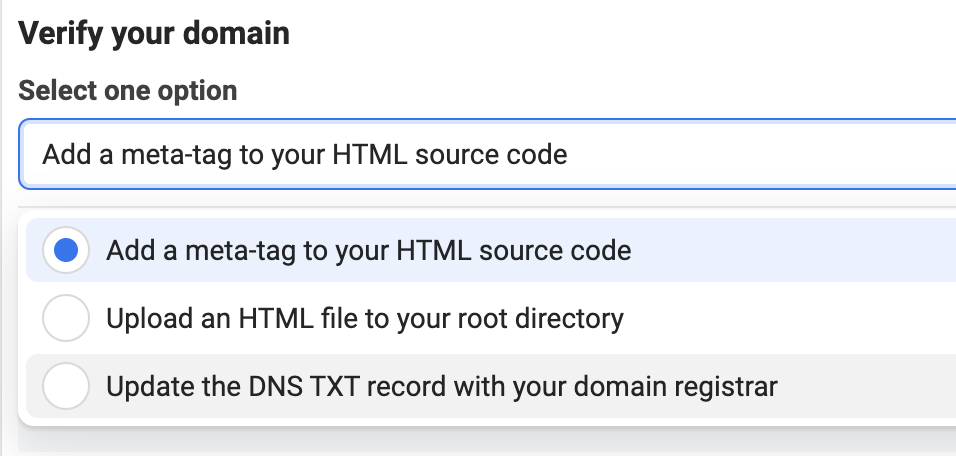Click the empty circle beside Upload an HTML file
This screenshot has height=456, width=956.
(x=66, y=319)
